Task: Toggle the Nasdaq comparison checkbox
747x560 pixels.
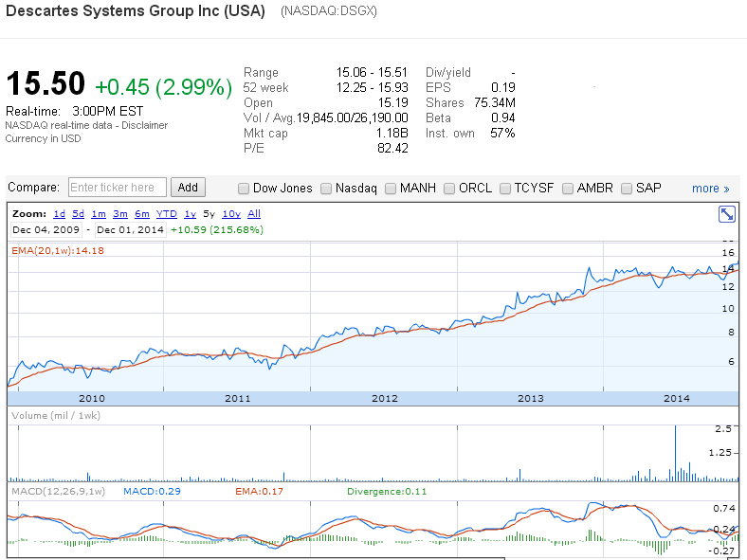Action: 327,189
